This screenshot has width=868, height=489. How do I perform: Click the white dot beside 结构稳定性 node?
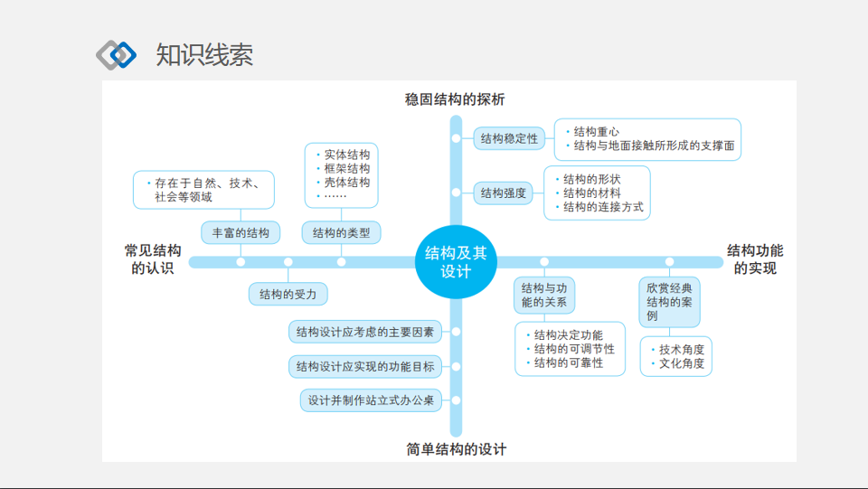pyautogui.click(x=456, y=138)
